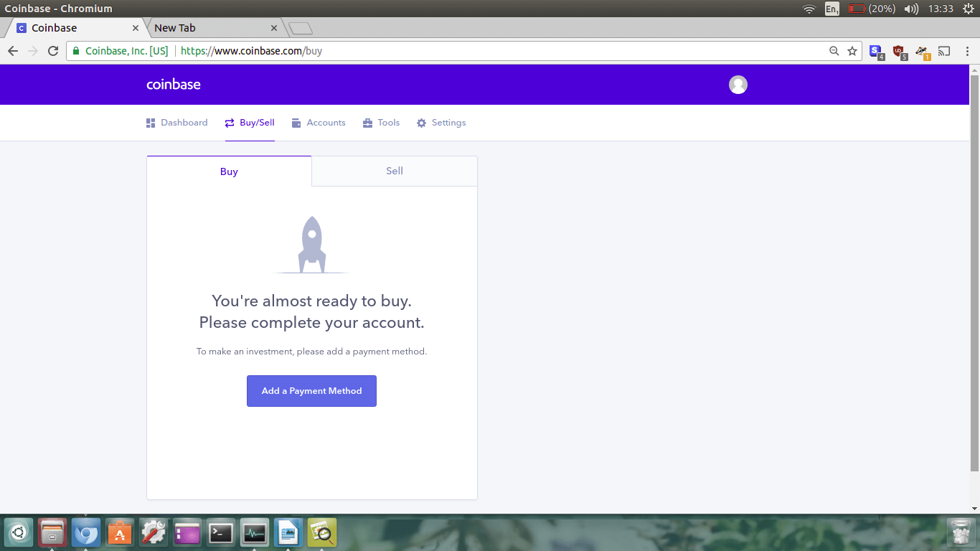Open the sound volume indicator

pyautogui.click(x=912, y=9)
